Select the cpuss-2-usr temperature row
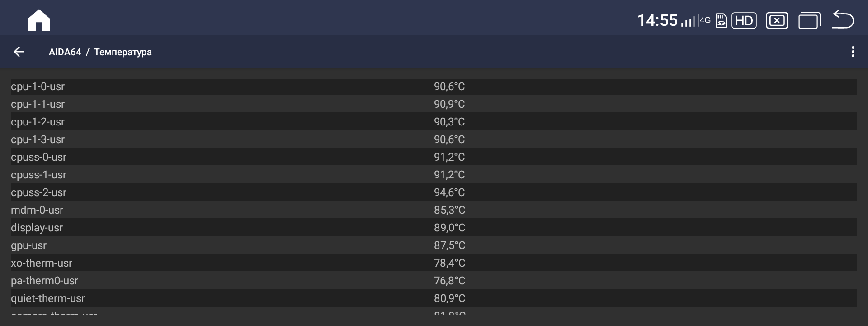The width and height of the screenshot is (868, 326). click(434, 192)
